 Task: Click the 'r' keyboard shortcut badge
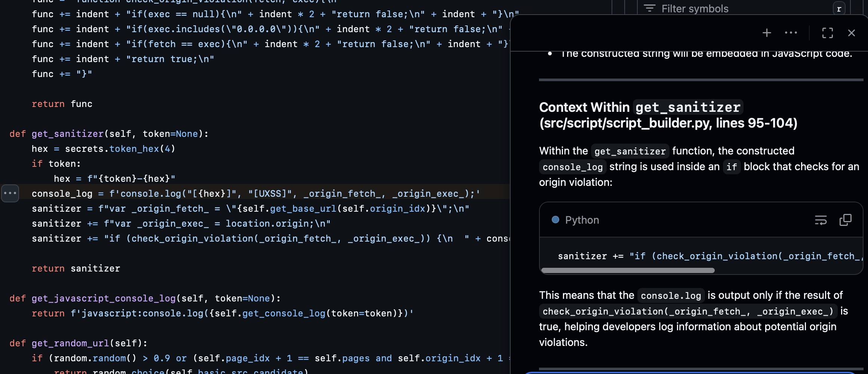coord(839,9)
